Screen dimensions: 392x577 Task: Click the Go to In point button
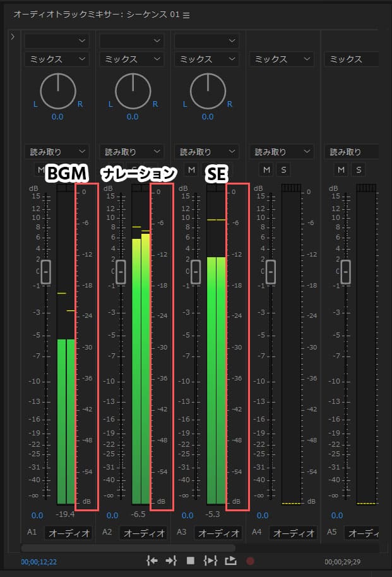click(151, 560)
